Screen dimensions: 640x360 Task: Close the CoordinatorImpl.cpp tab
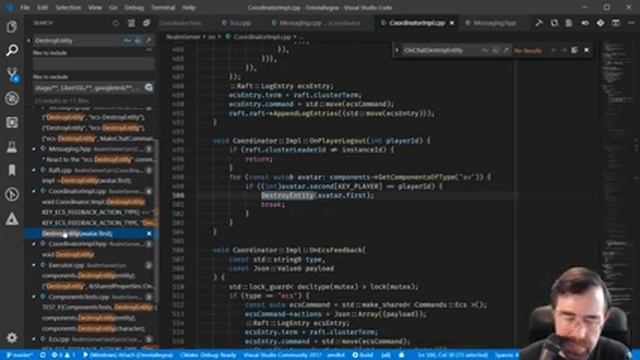coord(452,23)
